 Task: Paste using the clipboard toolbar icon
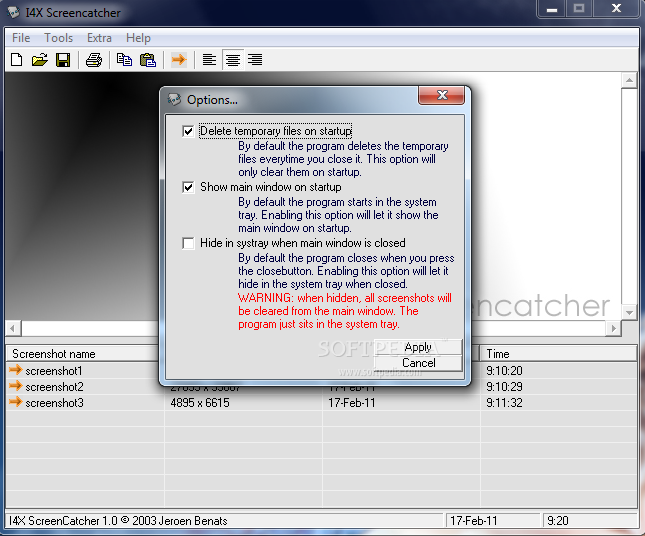(x=148, y=60)
